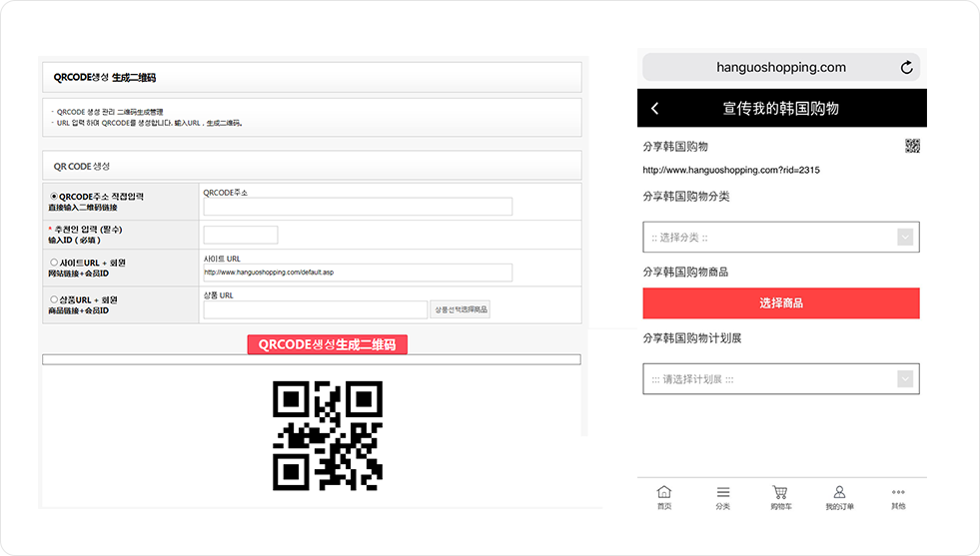Click QRCODE생성 生成二维码 generate button
The image size is (980, 556).
click(327, 344)
